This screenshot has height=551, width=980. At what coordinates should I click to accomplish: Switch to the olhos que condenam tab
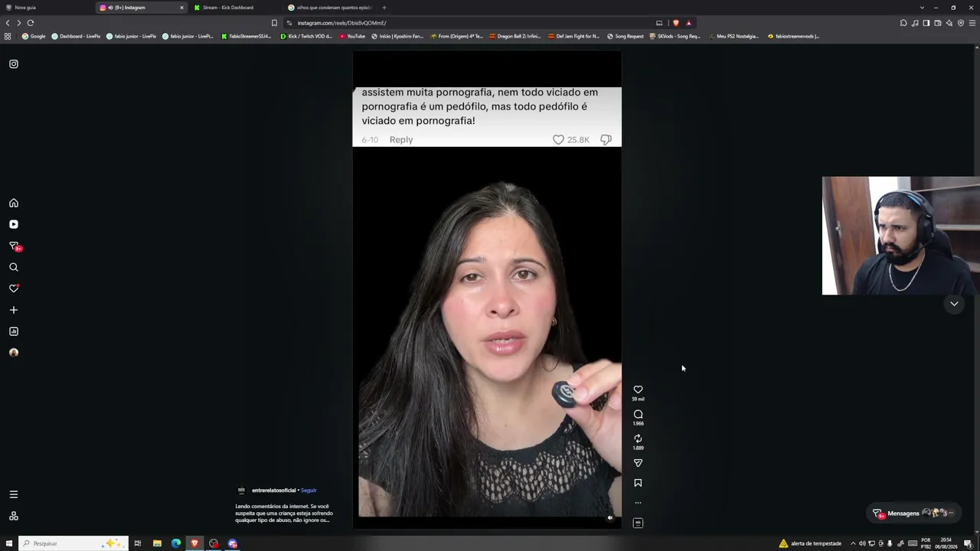tap(330, 8)
